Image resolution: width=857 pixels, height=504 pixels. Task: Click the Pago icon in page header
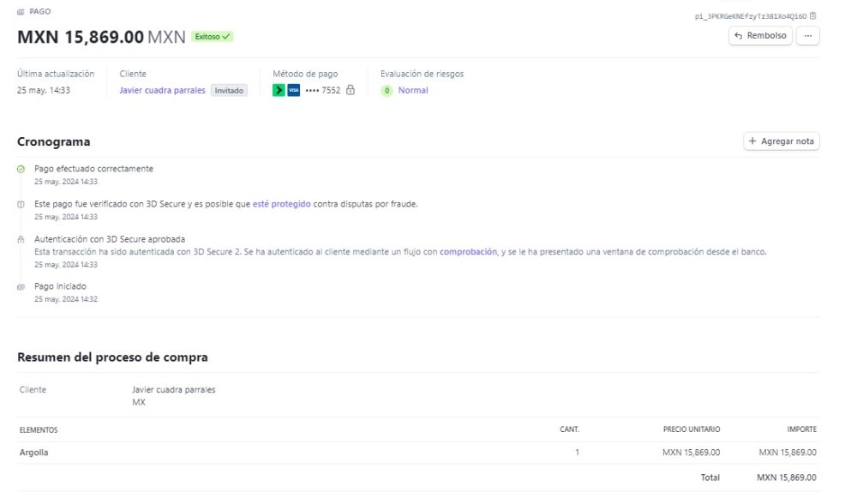click(x=21, y=12)
